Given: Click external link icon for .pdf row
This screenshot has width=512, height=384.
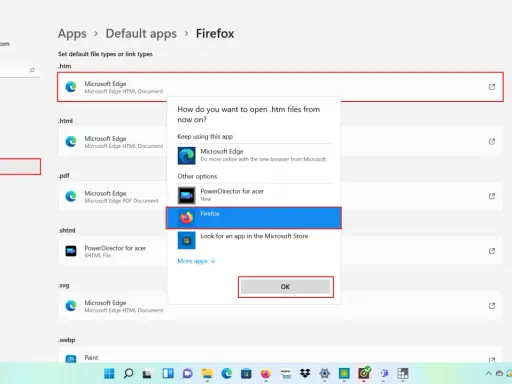Looking at the screenshot, I should pyautogui.click(x=492, y=196).
